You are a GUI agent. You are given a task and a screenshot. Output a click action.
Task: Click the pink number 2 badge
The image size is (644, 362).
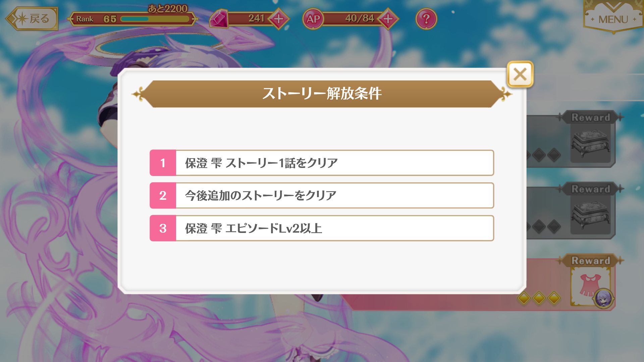[163, 195]
